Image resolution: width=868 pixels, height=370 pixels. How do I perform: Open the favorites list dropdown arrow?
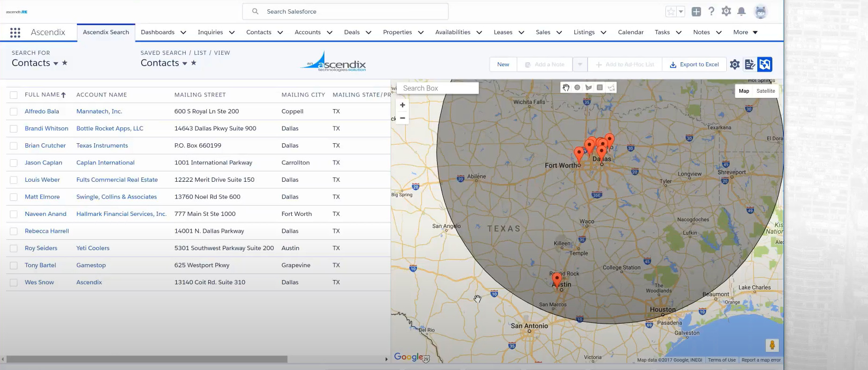click(681, 12)
